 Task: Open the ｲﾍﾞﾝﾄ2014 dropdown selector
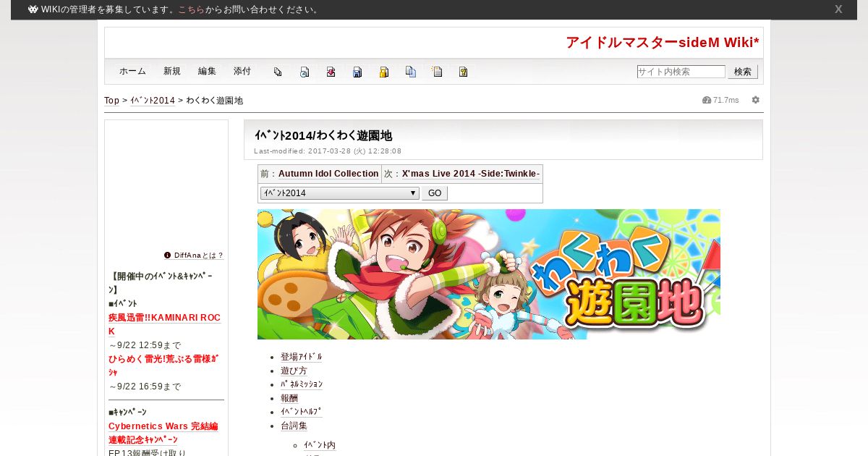point(340,193)
